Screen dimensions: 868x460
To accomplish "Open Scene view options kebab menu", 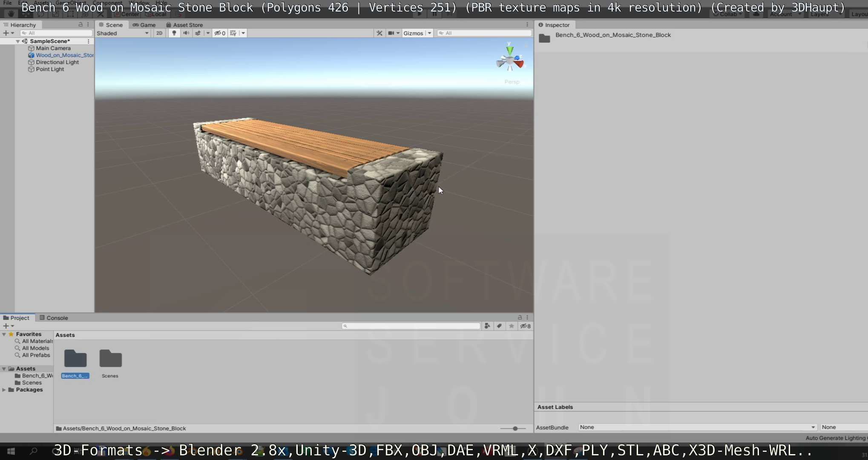I will click(527, 25).
